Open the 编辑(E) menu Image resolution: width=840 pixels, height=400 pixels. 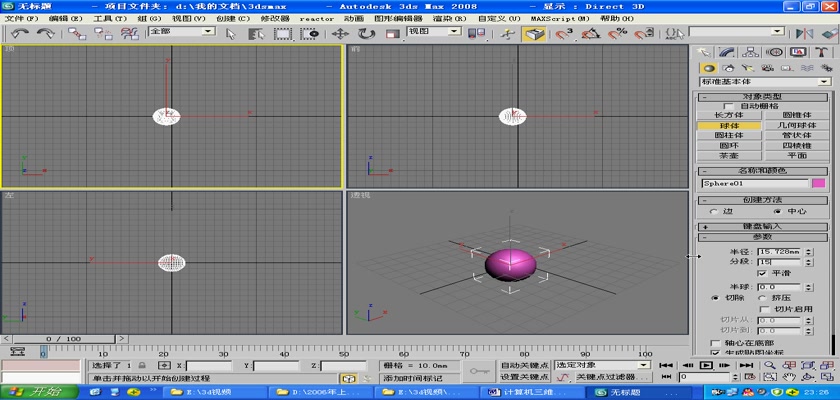click(x=65, y=18)
